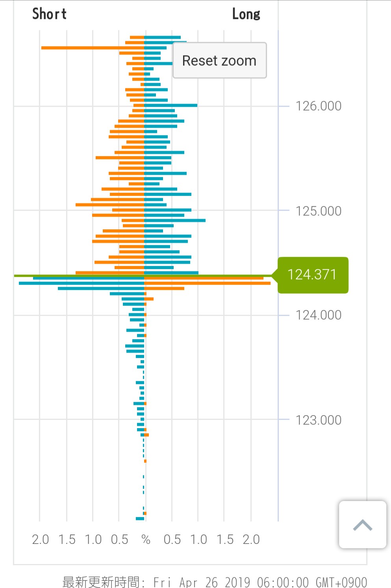Screen dimensions: 391x588
Task: Click the Reset zoom button
Action: (219, 61)
